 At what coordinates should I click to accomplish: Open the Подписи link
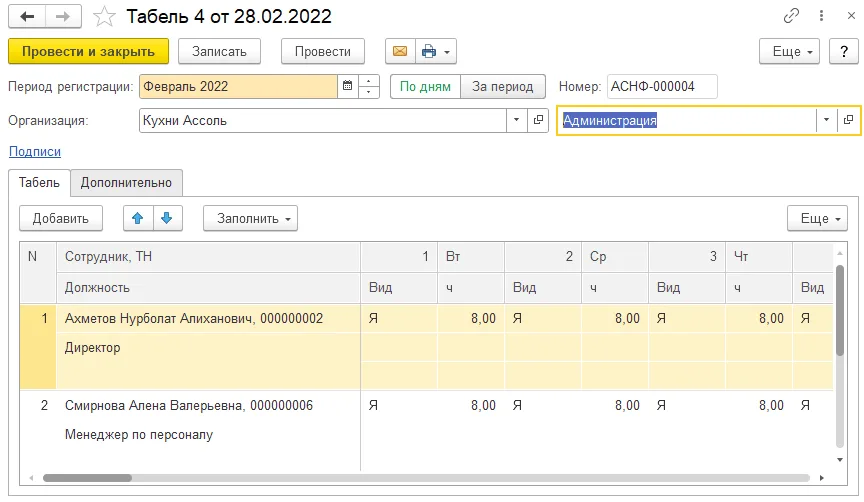coord(35,152)
